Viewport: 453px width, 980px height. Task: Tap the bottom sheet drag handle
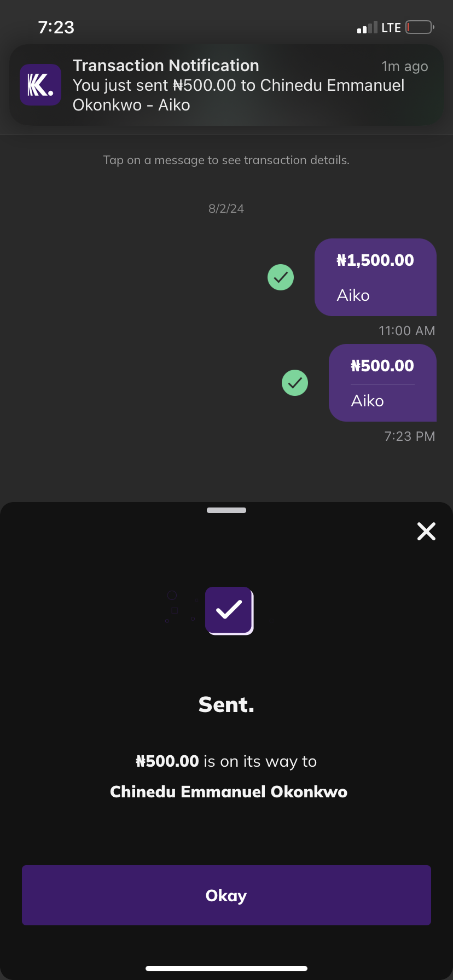[226, 510]
